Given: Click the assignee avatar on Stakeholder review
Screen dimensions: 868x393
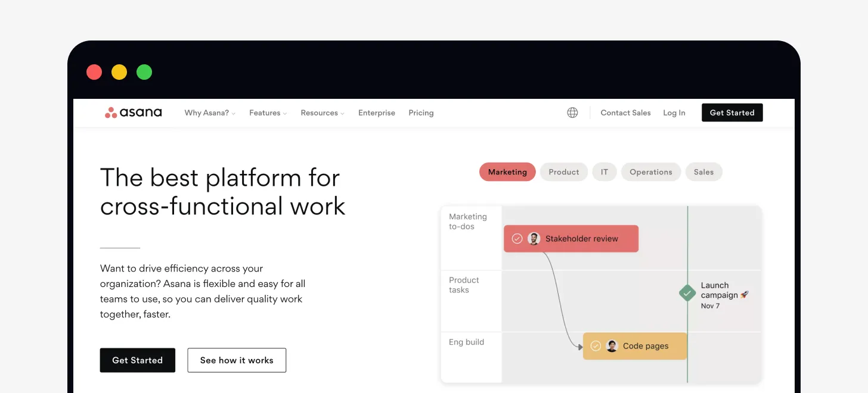Looking at the screenshot, I should point(535,238).
